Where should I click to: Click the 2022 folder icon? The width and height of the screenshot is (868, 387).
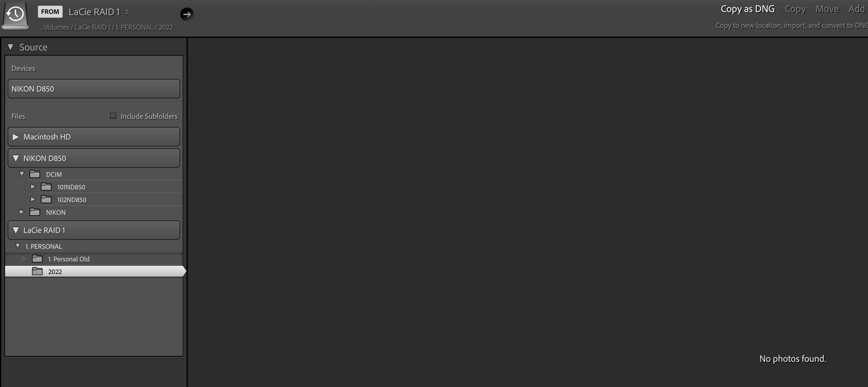pos(37,271)
